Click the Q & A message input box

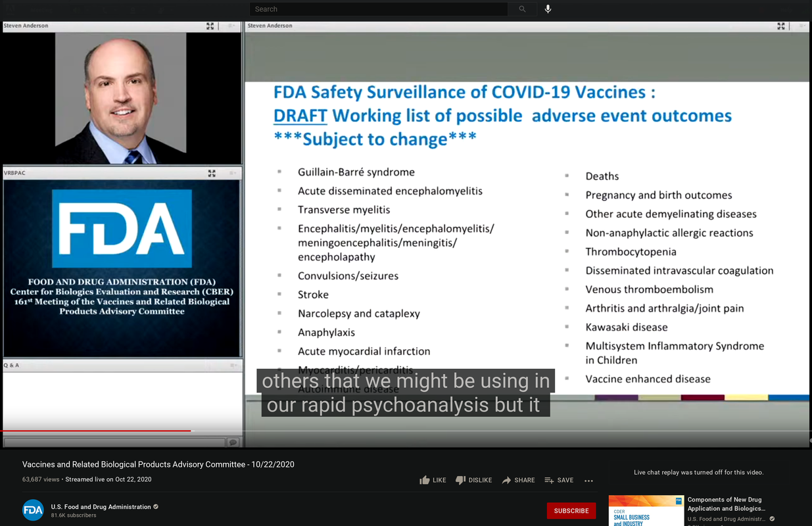tap(114, 442)
